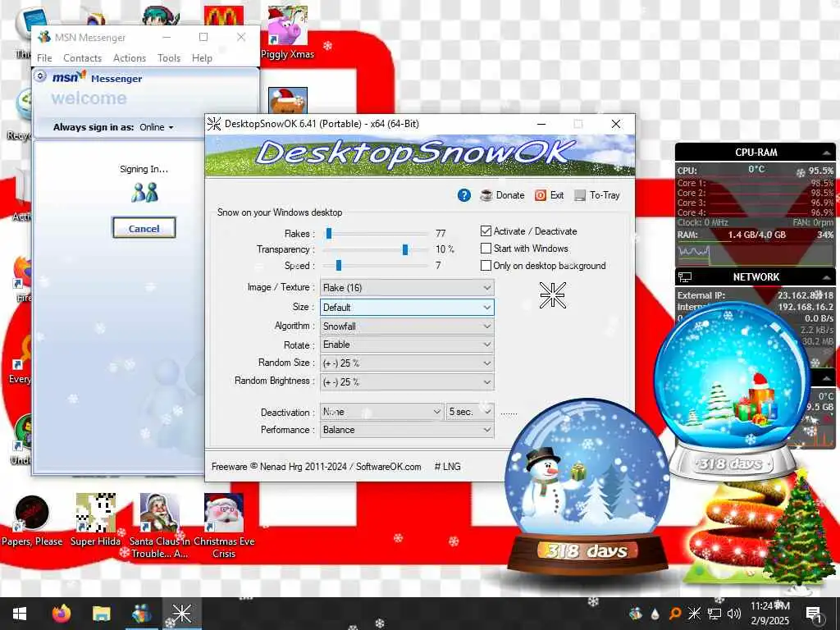Open the notification Action Center icon
This screenshot has height=630, width=840.
coord(814,614)
